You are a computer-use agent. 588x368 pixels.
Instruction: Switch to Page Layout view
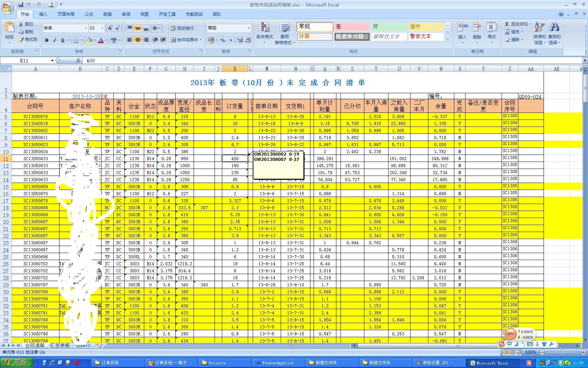[x=512, y=352]
